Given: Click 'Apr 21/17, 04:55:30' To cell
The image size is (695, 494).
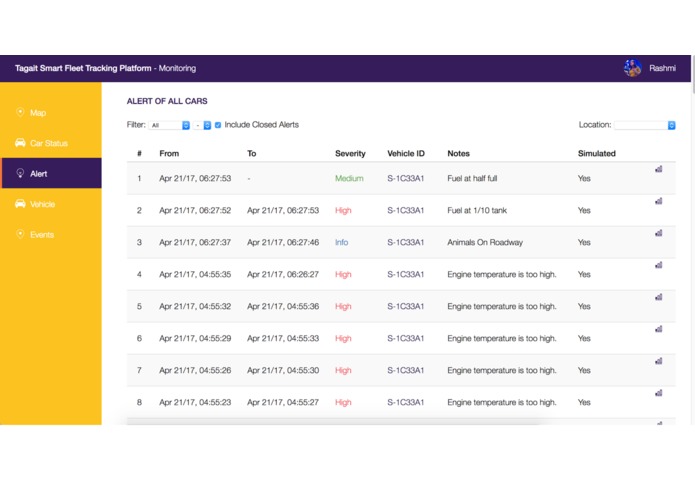Looking at the screenshot, I should tap(283, 370).
